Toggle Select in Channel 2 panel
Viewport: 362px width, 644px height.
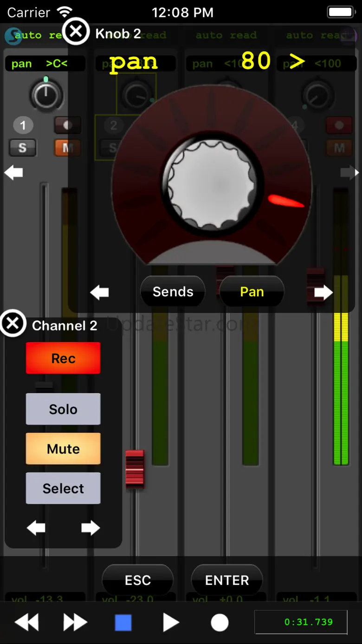(63, 488)
